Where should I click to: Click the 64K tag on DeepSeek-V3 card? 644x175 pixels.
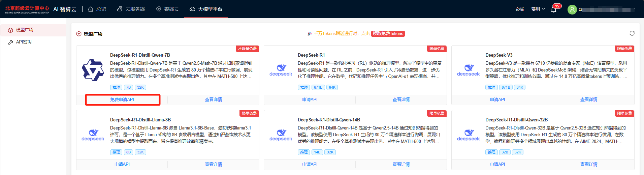point(520,87)
